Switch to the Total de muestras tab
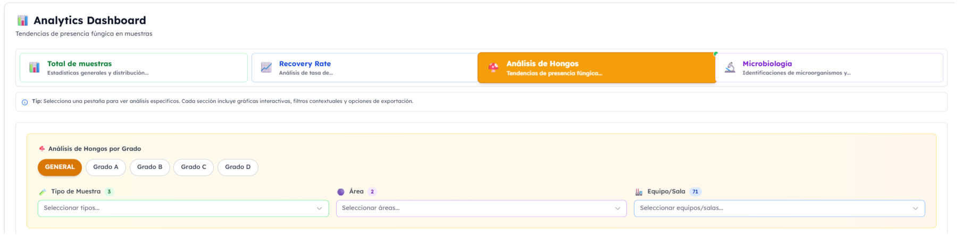 pyautogui.click(x=133, y=68)
